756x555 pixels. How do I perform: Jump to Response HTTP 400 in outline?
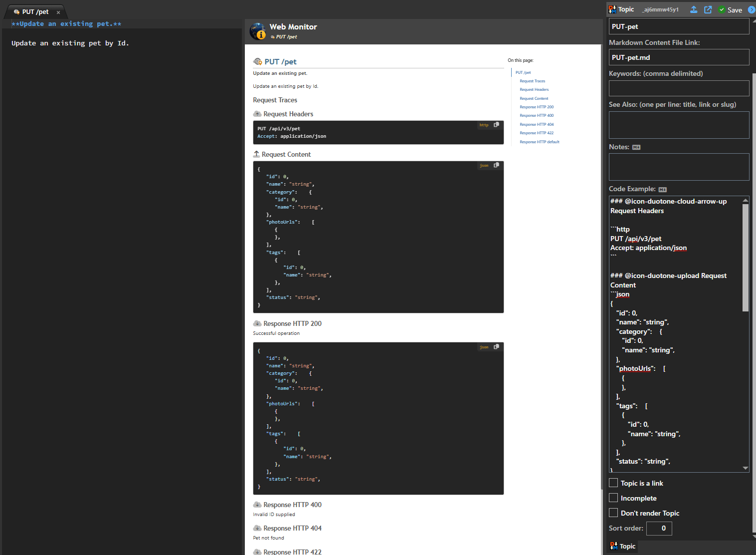[x=537, y=115]
